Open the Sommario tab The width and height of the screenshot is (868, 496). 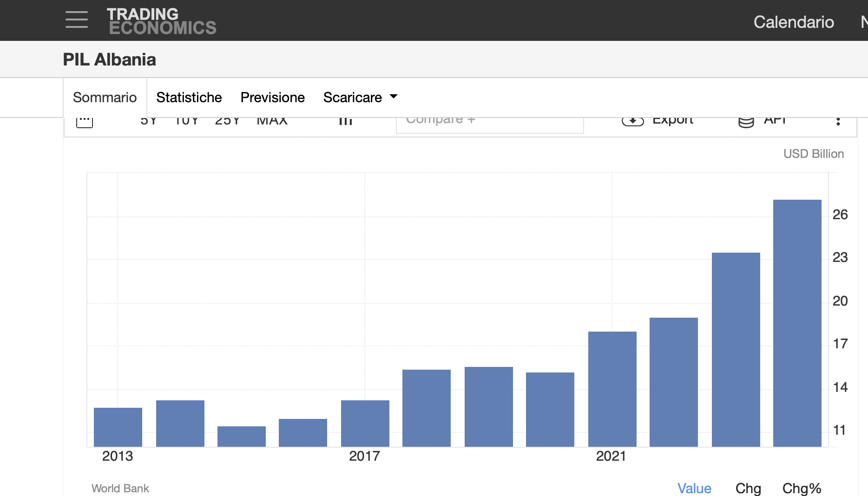click(x=105, y=98)
